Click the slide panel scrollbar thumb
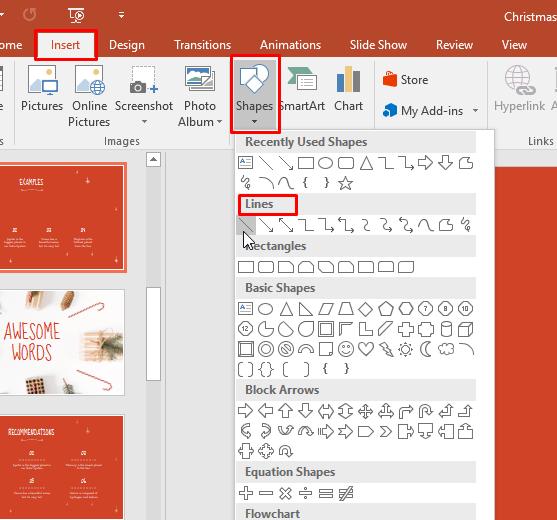557x520 pixels. [x=153, y=334]
